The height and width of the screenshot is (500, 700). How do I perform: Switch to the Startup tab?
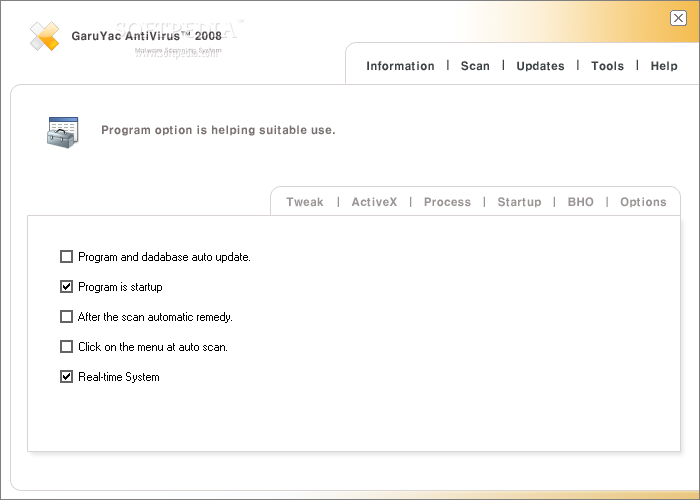coord(519,202)
